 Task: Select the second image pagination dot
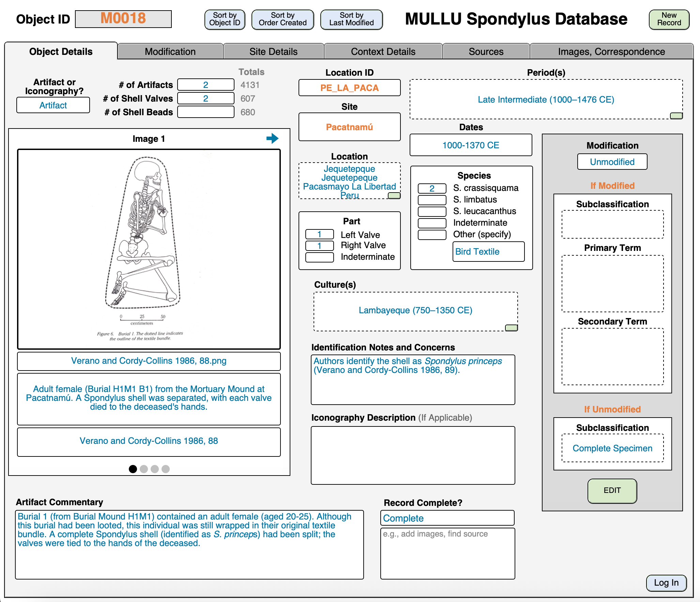(x=144, y=469)
